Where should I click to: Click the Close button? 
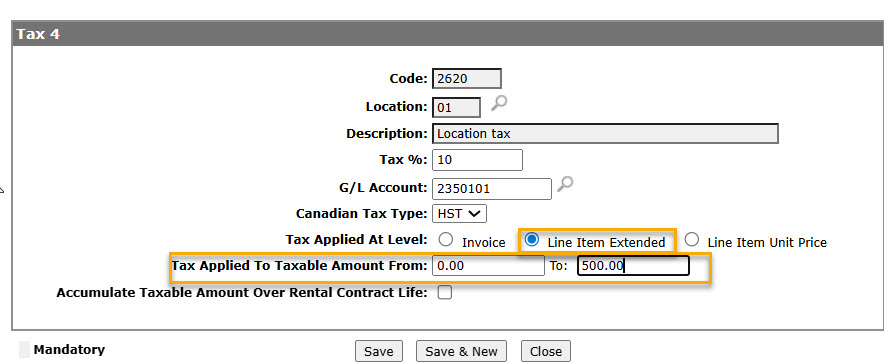point(546,351)
